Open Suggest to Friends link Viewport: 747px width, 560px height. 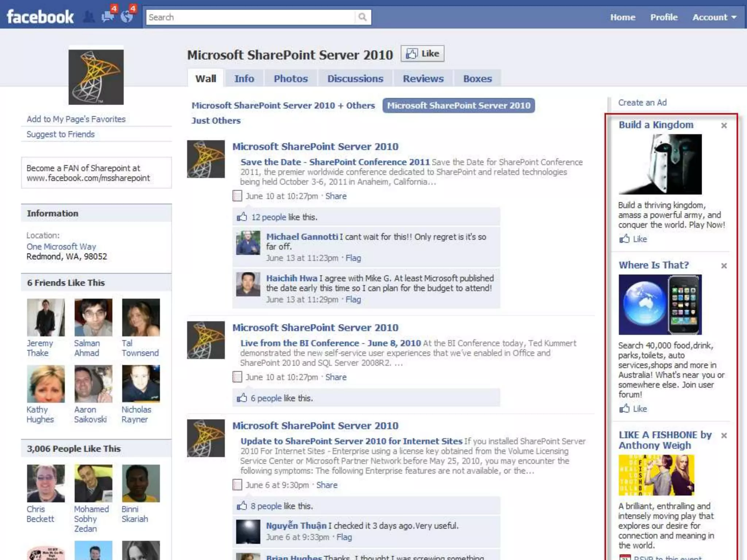(61, 134)
